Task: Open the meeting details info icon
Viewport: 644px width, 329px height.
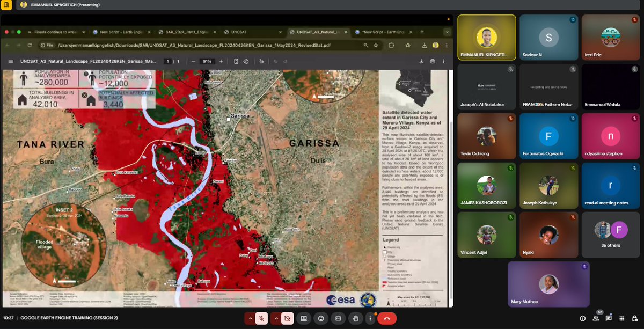Action: 582,318
